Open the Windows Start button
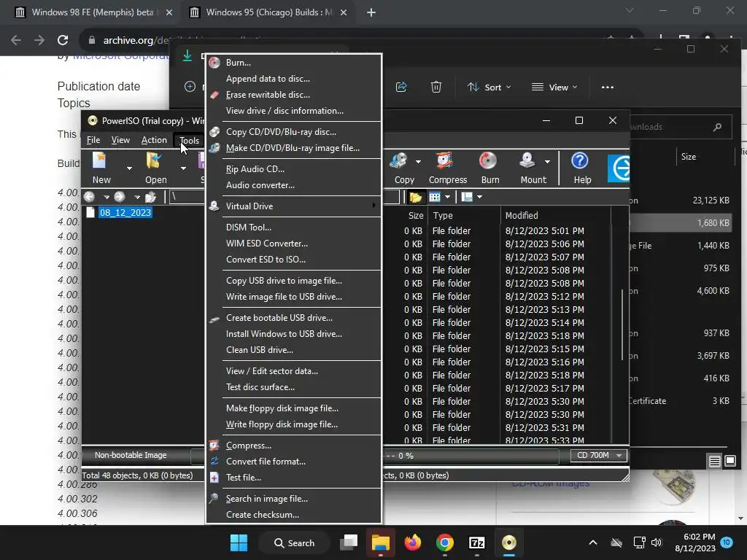This screenshot has width=747, height=560. [x=239, y=542]
